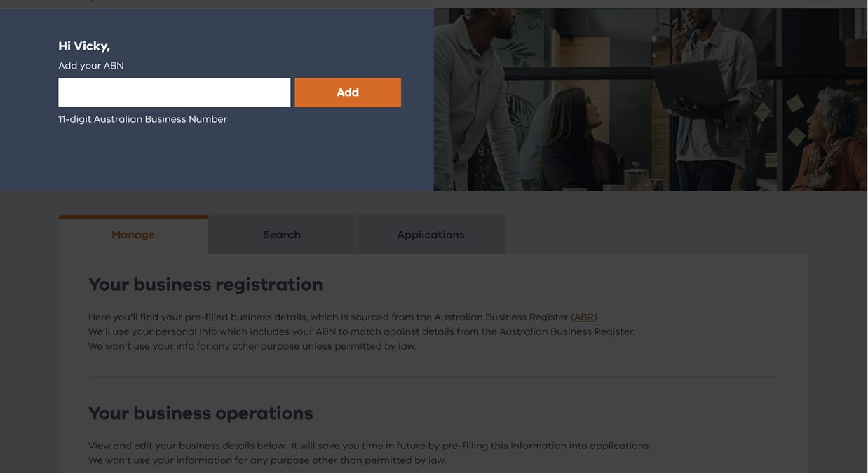Click the line 'We'll use your personal info'
The image size is (868, 473).
(x=361, y=331)
